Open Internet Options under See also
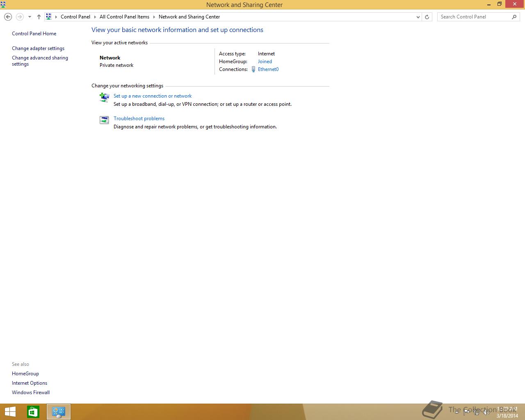This screenshot has height=420, width=525. pyautogui.click(x=30, y=383)
